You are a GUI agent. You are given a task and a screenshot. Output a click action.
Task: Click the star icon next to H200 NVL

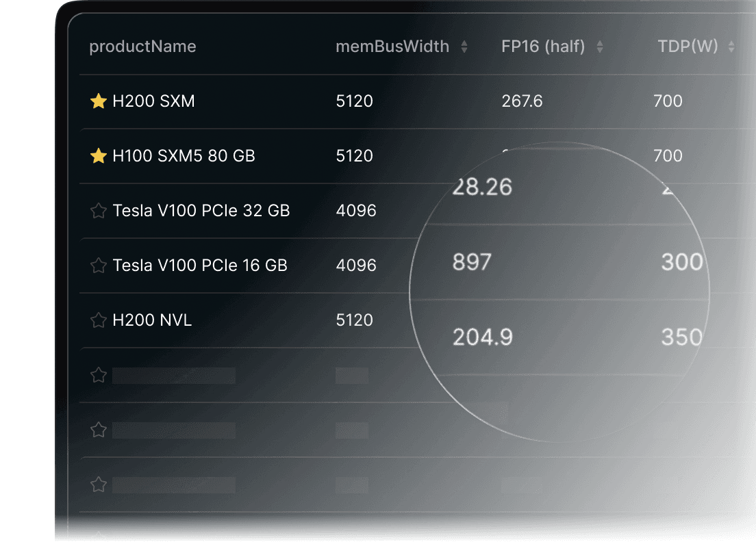98,320
